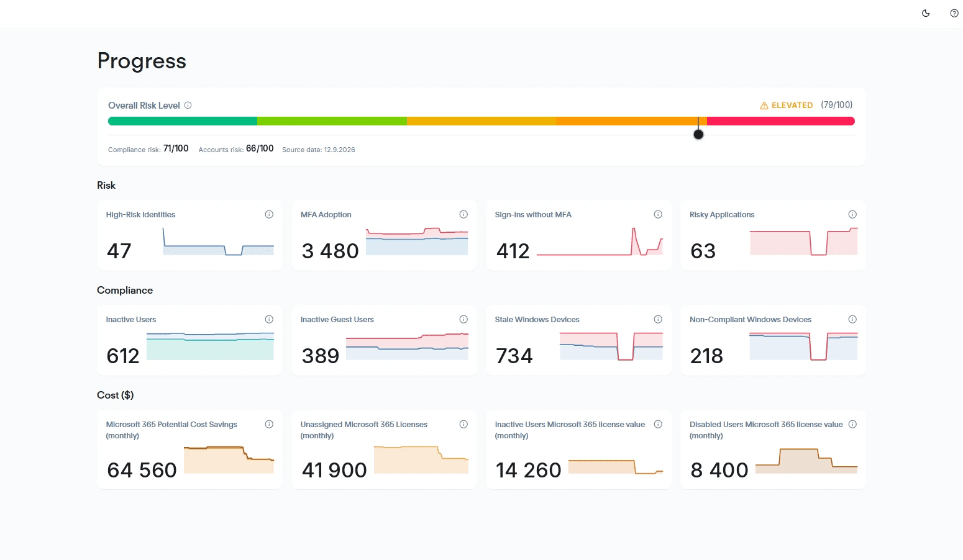963x560 pixels.
Task: Click the Overall Risk Level label
Action: coord(144,106)
